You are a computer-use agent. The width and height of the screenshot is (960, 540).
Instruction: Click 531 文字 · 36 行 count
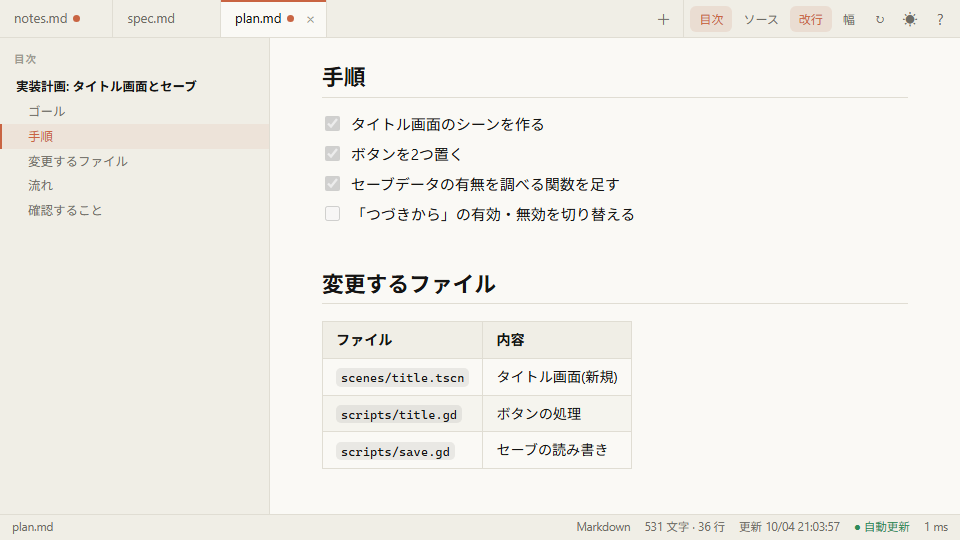(684, 527)
